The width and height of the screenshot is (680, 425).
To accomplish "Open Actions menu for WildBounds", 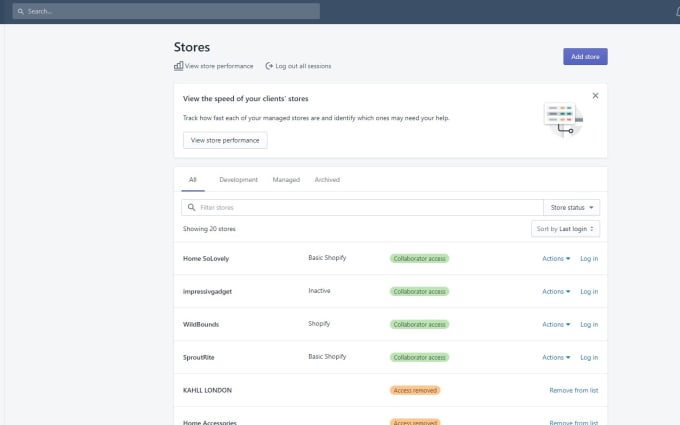I will [556, 324].
